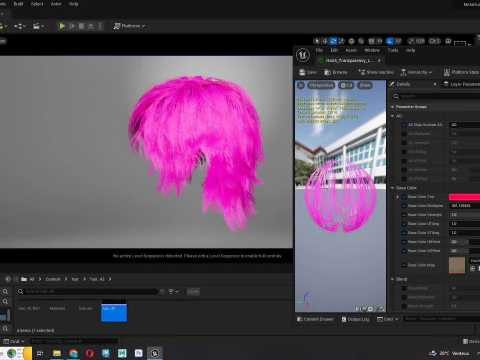Open the camera speed control in viewport toolbar
The image size is (480, 360).
[x=434, y=41]
